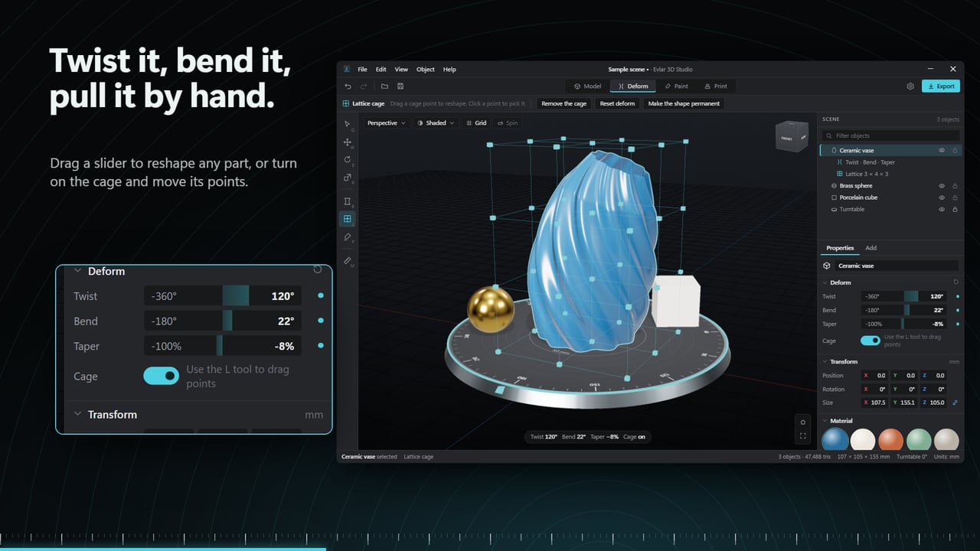
Task: Click the Export button
Action: coord(941,86)
